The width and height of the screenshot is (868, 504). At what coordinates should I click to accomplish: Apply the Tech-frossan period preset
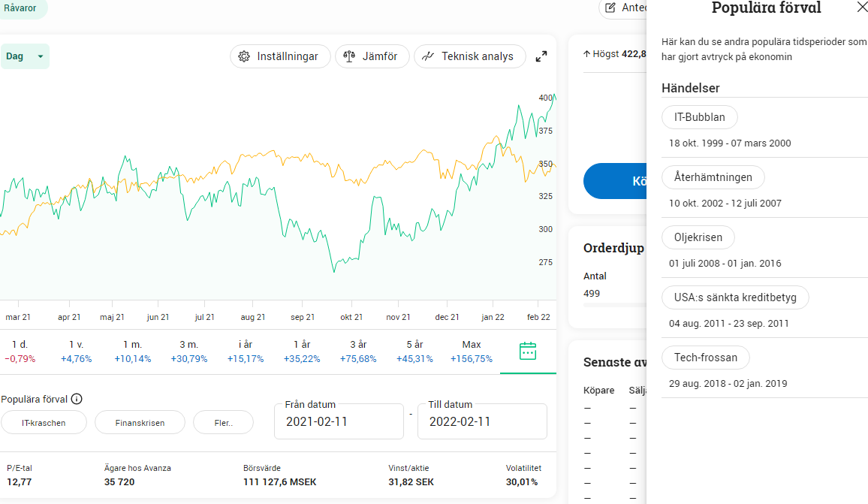coord(706,358)
